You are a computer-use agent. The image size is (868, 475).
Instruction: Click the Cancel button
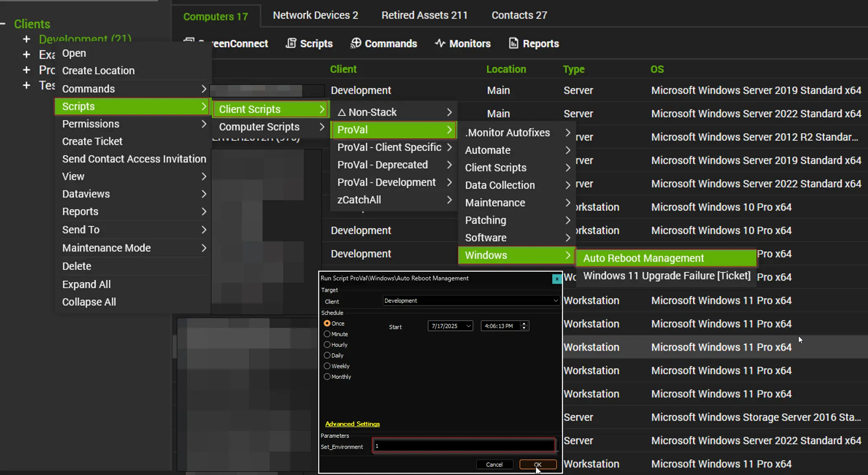pos(494,464)
